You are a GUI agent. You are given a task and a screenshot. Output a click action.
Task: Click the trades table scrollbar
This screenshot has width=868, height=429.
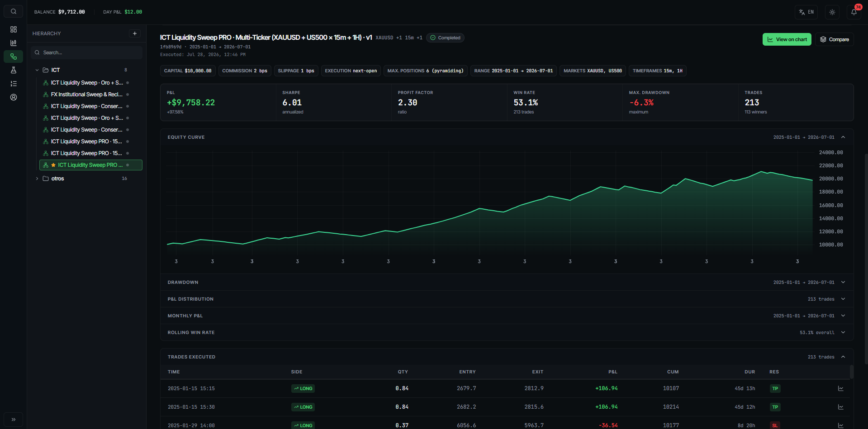852,372
